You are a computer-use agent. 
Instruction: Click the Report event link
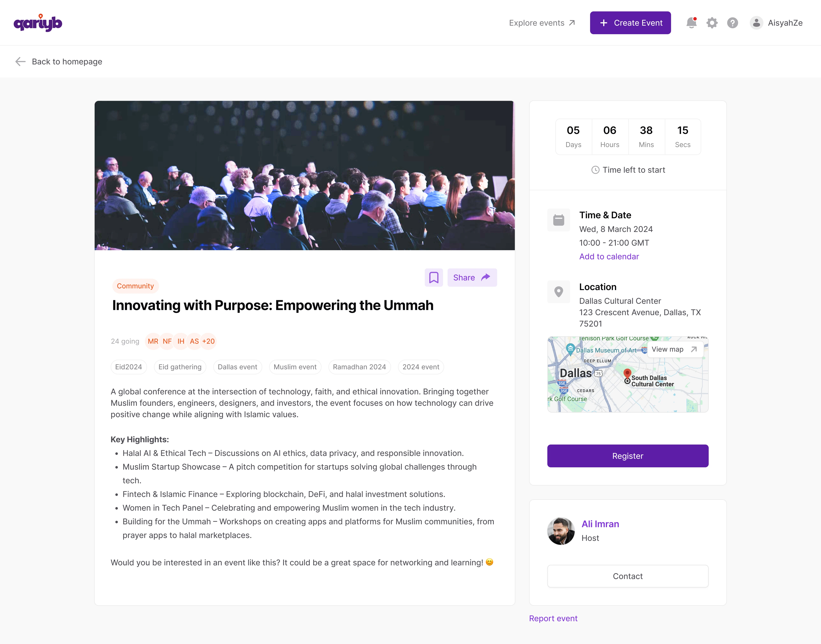tap(553, 618)
